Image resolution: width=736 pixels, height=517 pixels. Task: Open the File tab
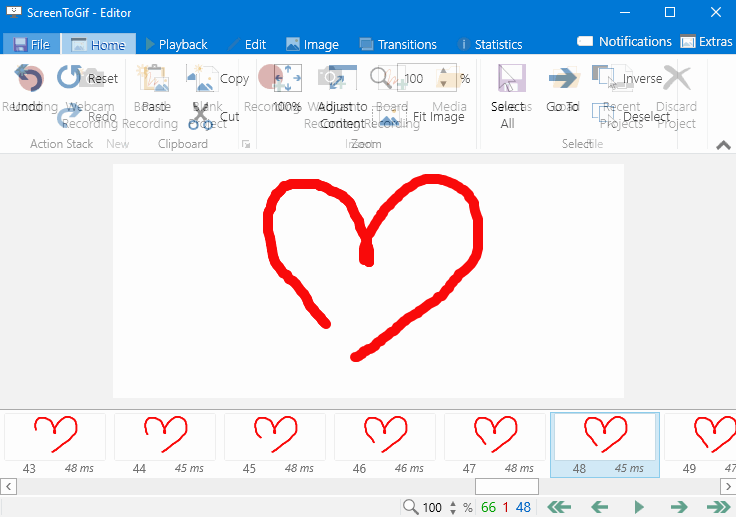31,44
